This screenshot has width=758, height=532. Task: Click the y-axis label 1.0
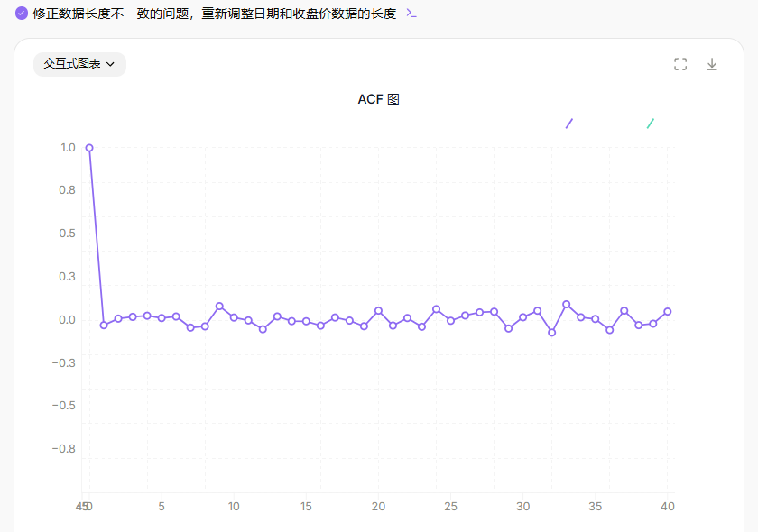click(68, 147)
